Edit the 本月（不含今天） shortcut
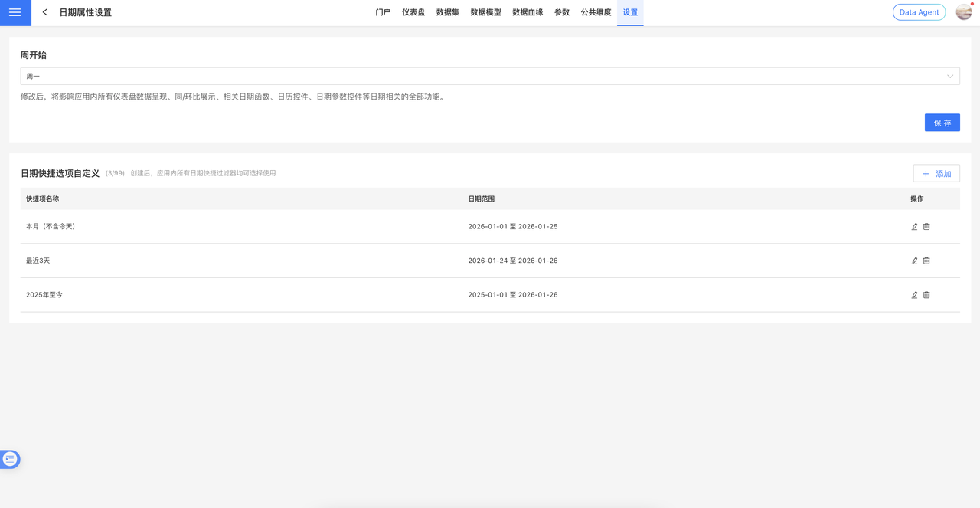980x508 pixels. click(914, 227)
